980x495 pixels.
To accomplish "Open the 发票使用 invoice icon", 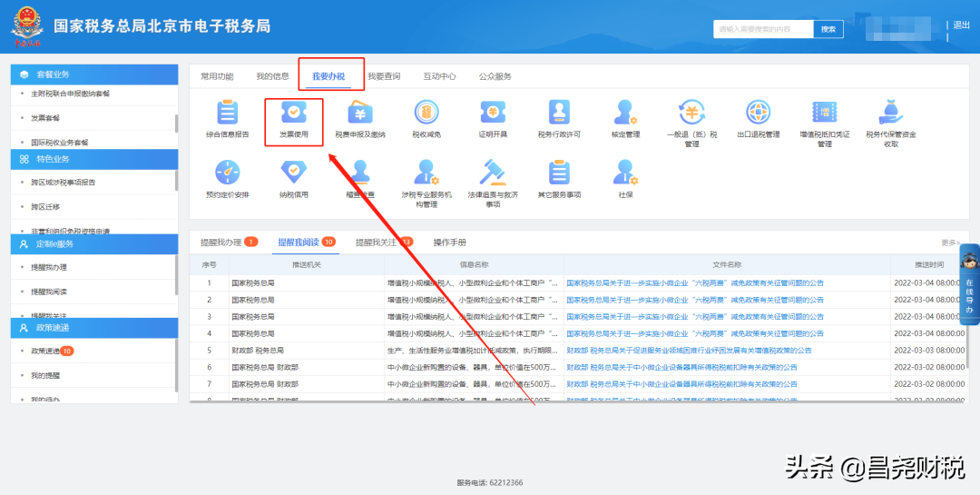I will click(294, 114).
